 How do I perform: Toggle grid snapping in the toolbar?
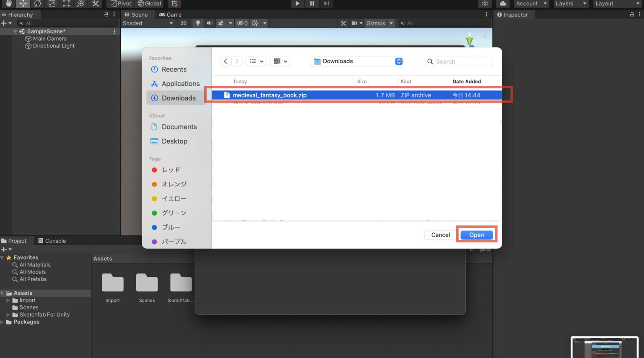(175, 4)
